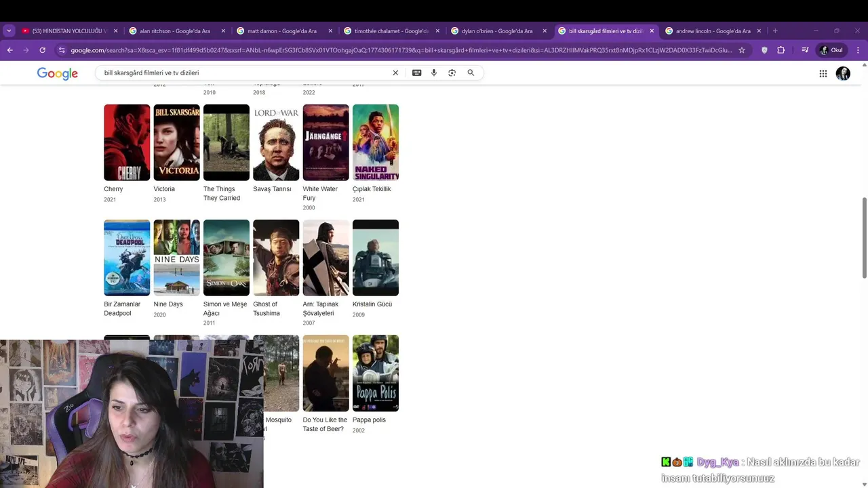Open the Okul Chrome profile

click(x=831, y=50)
